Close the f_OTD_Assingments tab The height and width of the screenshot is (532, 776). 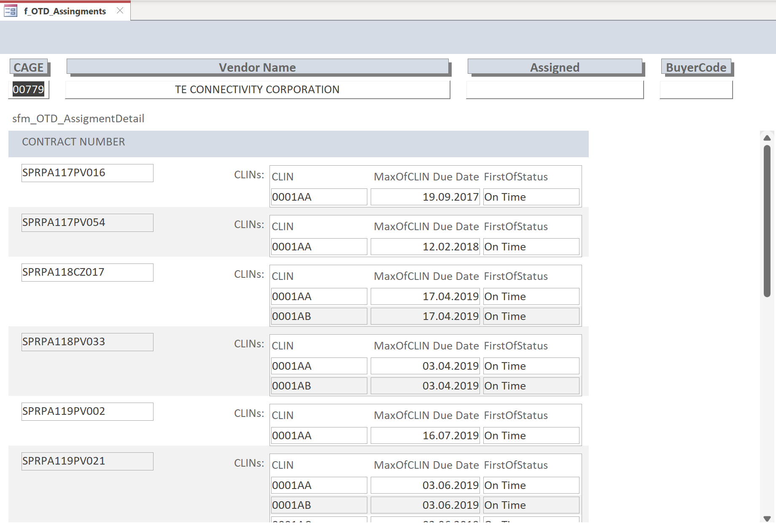(x=120, y=11)
